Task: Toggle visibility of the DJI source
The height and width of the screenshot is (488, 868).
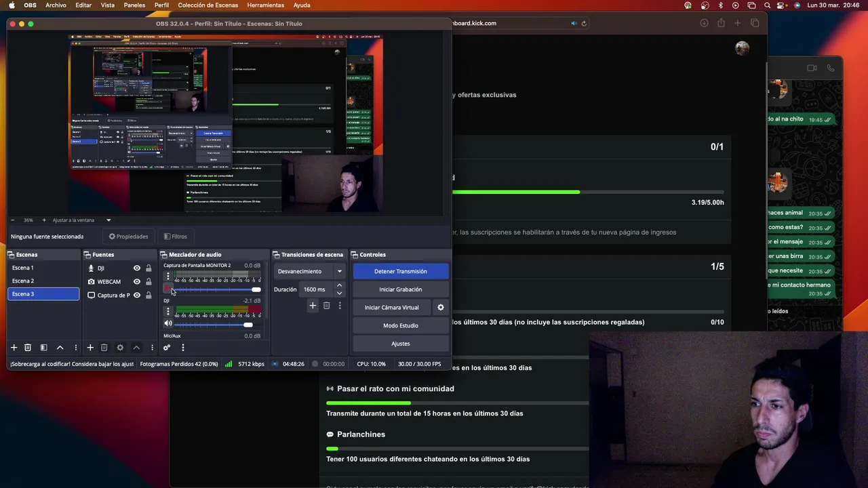Action: [137, 268]
